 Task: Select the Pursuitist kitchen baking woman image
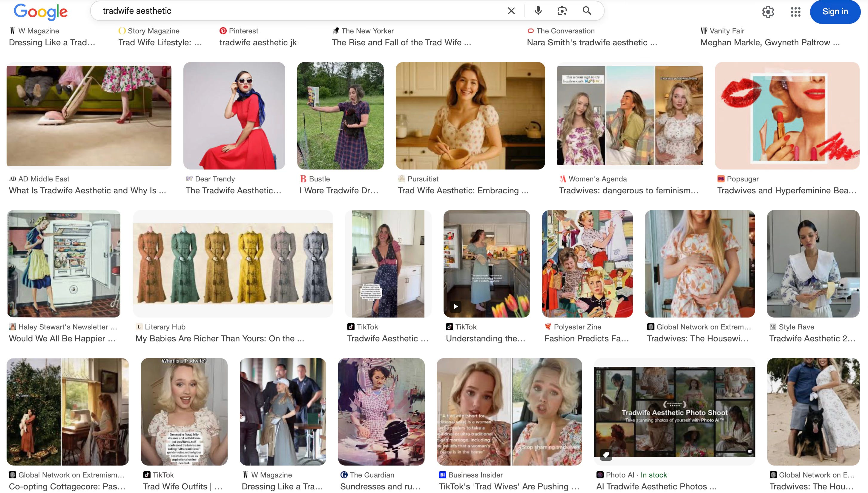point(470,115)
